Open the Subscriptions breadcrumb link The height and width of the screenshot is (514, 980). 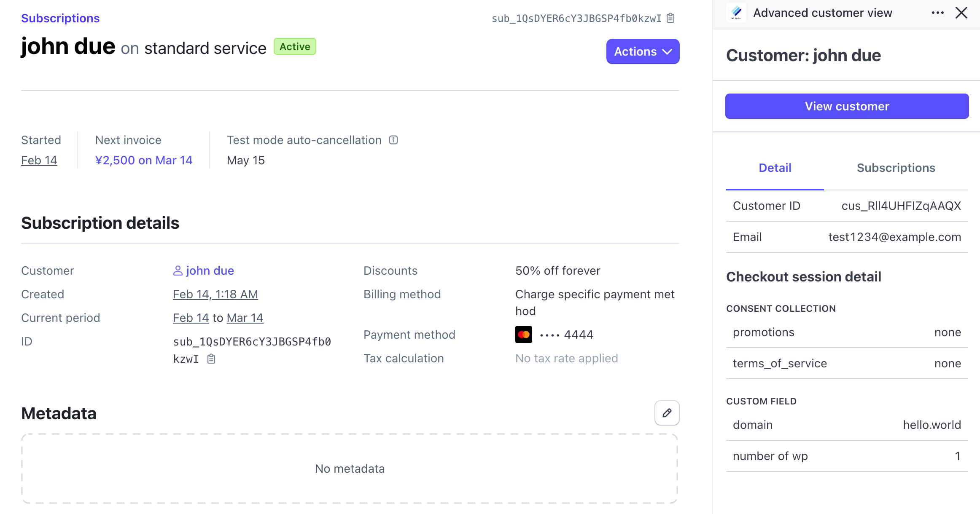coord(60,18)
